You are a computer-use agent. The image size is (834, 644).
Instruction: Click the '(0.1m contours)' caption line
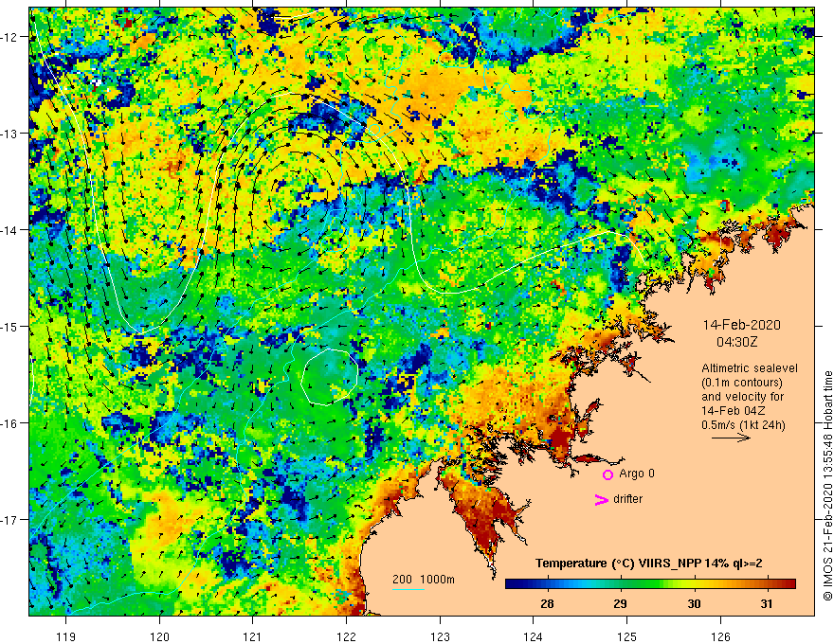click(742, 383)
